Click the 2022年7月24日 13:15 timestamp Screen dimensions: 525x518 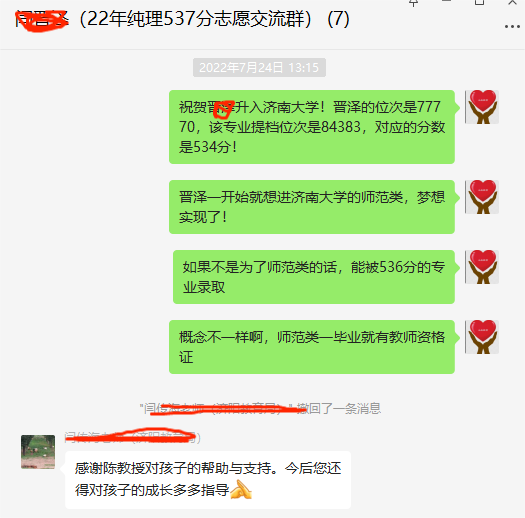259,68
